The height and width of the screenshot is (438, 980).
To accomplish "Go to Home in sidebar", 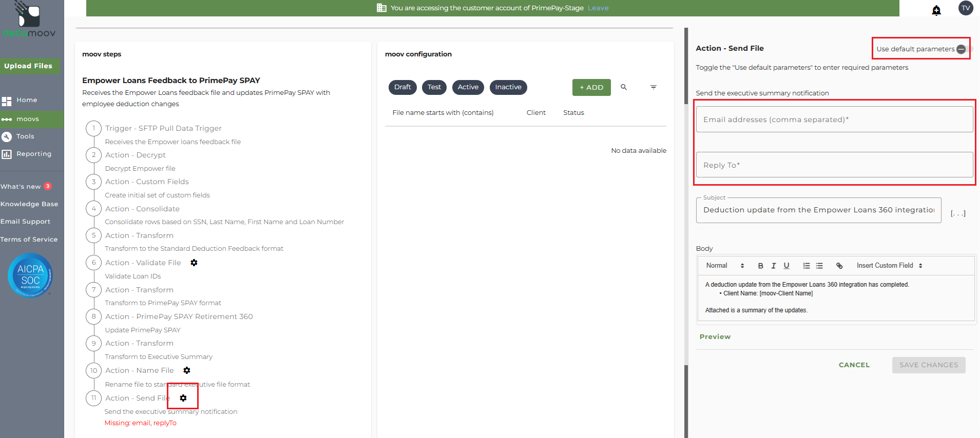I will pos(27,100).
